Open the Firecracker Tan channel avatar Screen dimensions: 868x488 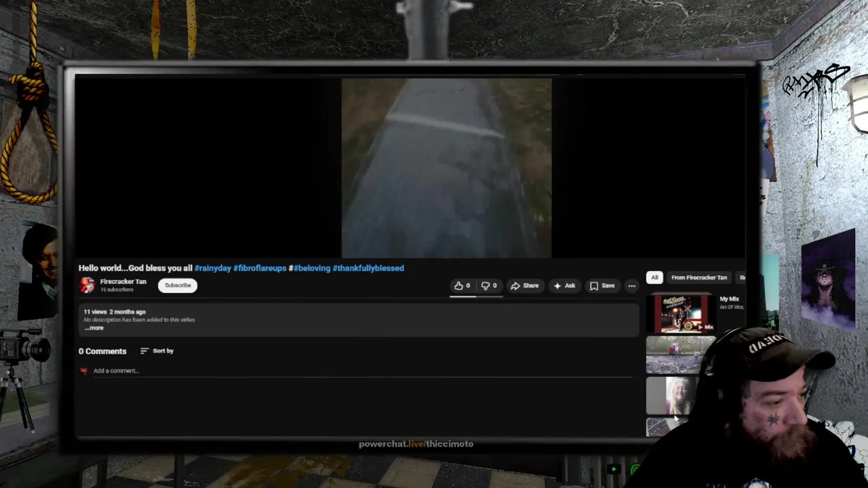point(87,285)
